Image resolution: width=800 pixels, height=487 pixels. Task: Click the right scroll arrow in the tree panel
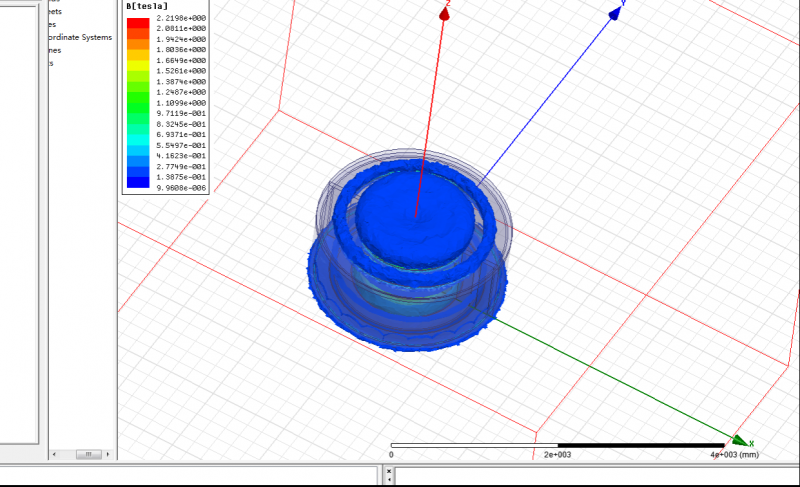click(x=106, y=453)
